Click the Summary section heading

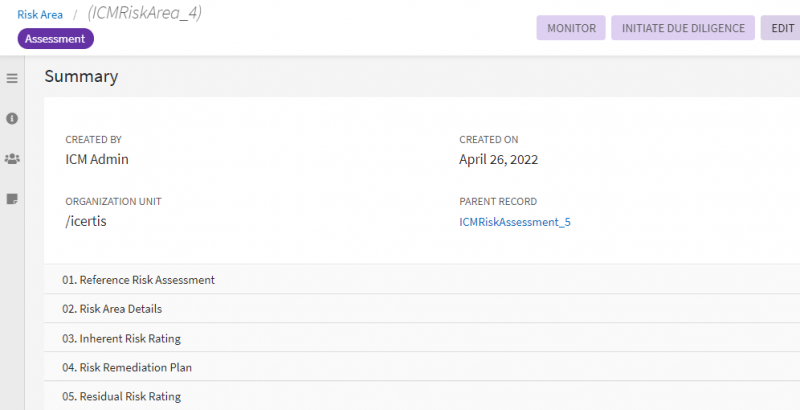81,76
